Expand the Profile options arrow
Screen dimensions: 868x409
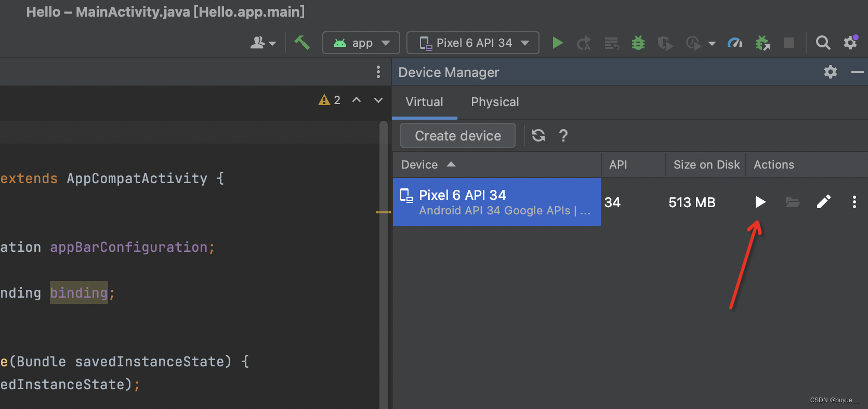pos(712,43)
